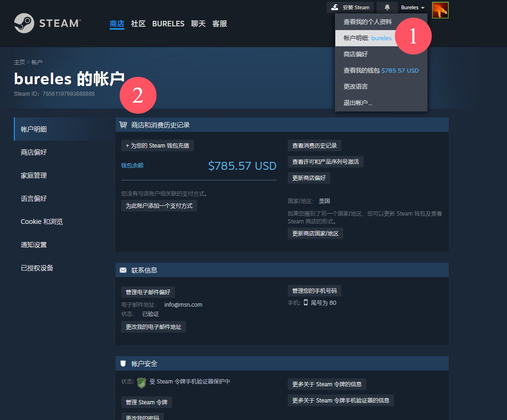Click 为此帐户添加一个支付方式 button
Screen dimensions: 507x420
159,206
